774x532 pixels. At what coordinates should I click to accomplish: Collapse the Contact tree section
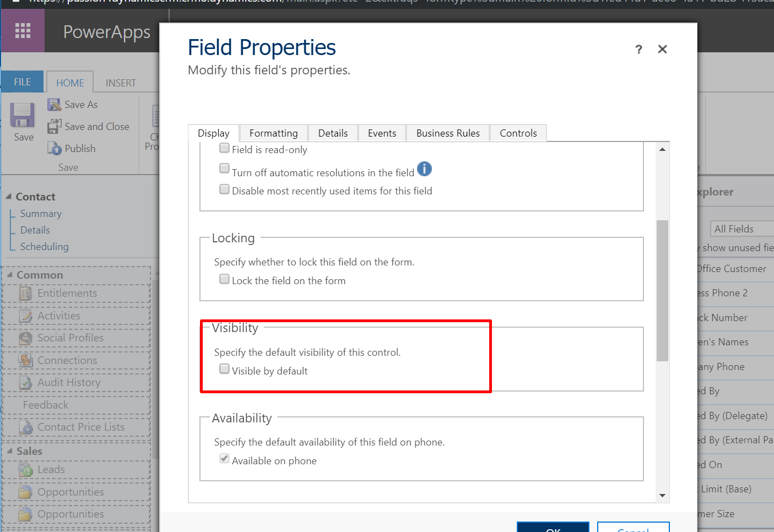(8, 197)
